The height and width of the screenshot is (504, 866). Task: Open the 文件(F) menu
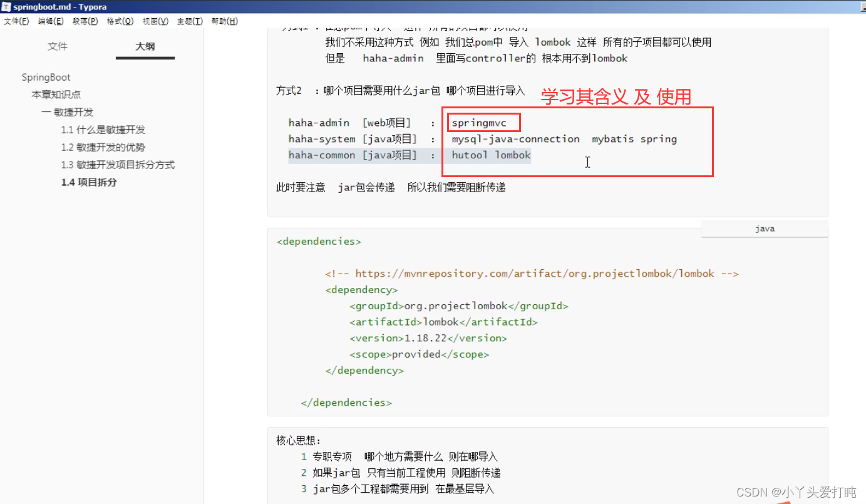(16, 21)
